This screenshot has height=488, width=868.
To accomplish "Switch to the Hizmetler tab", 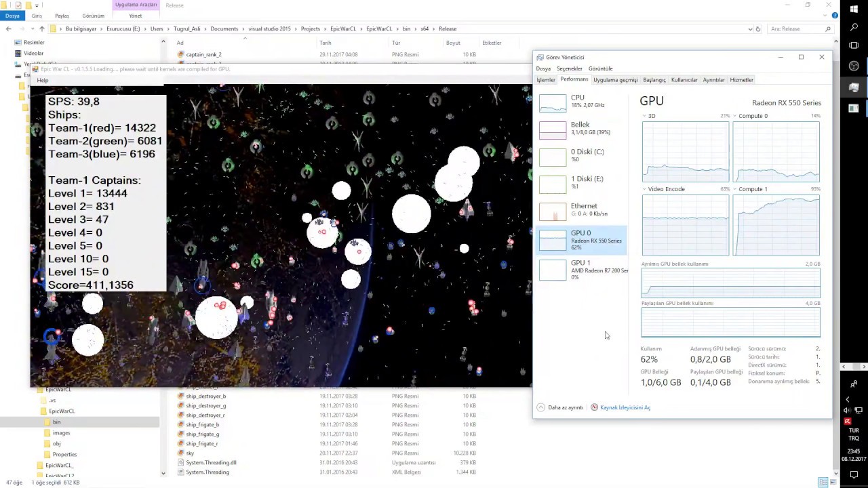I will point(741,80).
